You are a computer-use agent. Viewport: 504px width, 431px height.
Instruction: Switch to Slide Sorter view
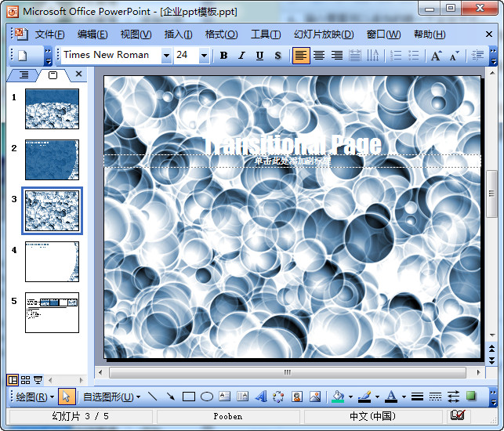click(x=26, y=380)
